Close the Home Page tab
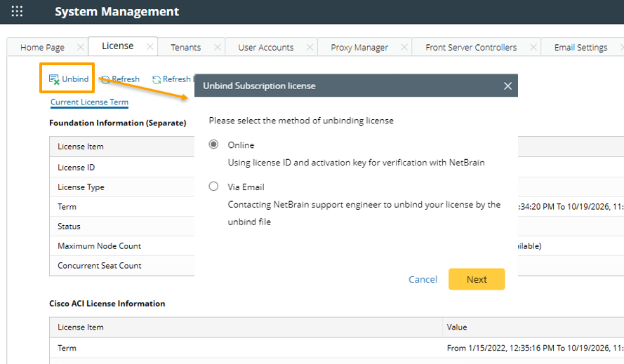The image size is (624, 364). tap(80, 47)
